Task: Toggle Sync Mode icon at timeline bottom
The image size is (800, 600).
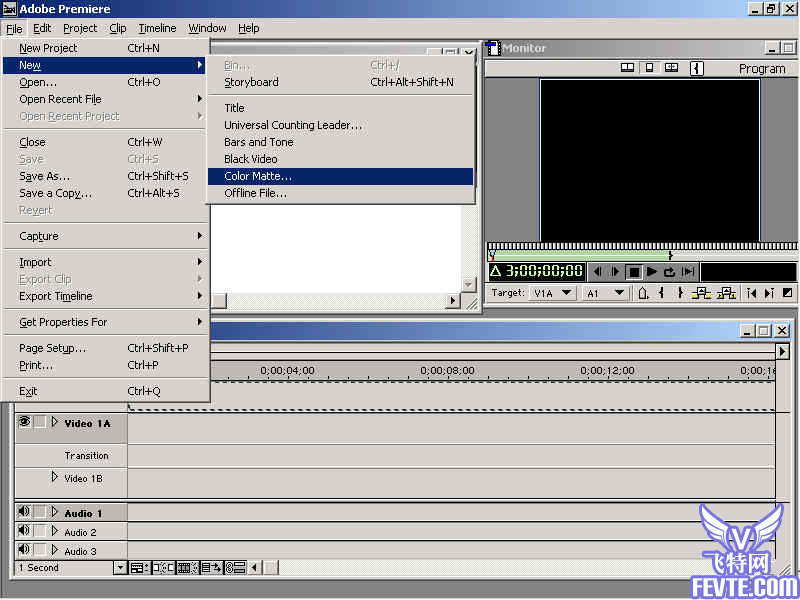Action: pyautogui.click(x=236, y=567)
